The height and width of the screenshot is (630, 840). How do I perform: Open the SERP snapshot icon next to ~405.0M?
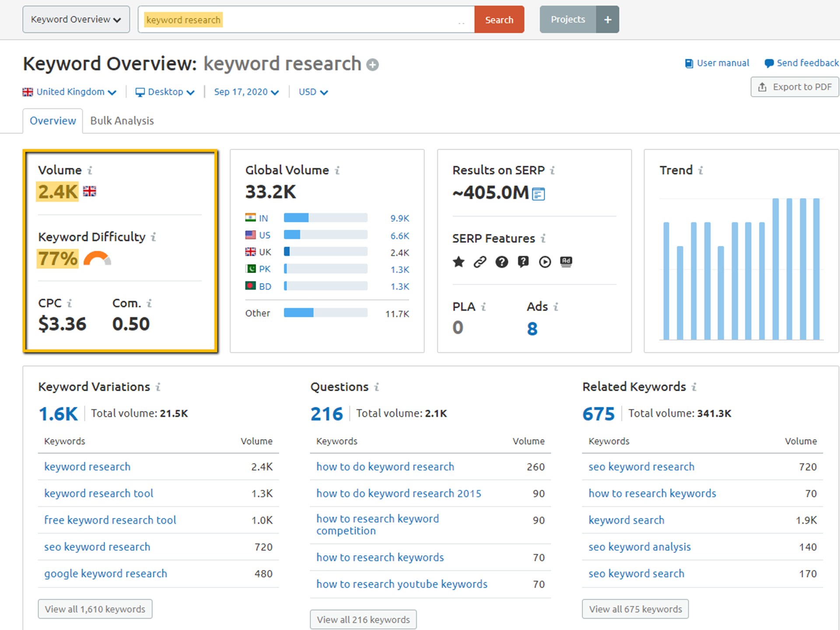[539, 193]
